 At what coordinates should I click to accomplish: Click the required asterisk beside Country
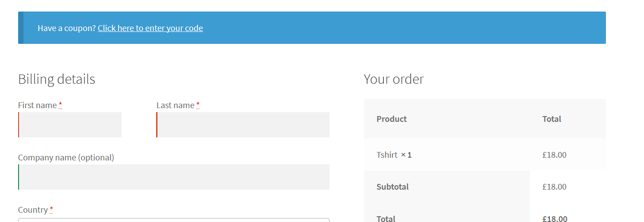point(51,209)
